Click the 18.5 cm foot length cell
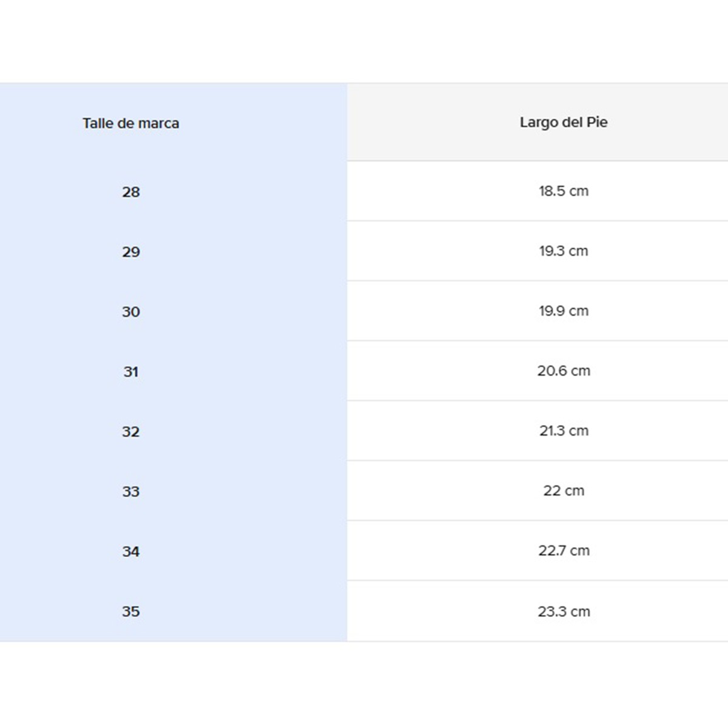Image resolution: width=728 pixels, height=728 pixels. [564, 191]
